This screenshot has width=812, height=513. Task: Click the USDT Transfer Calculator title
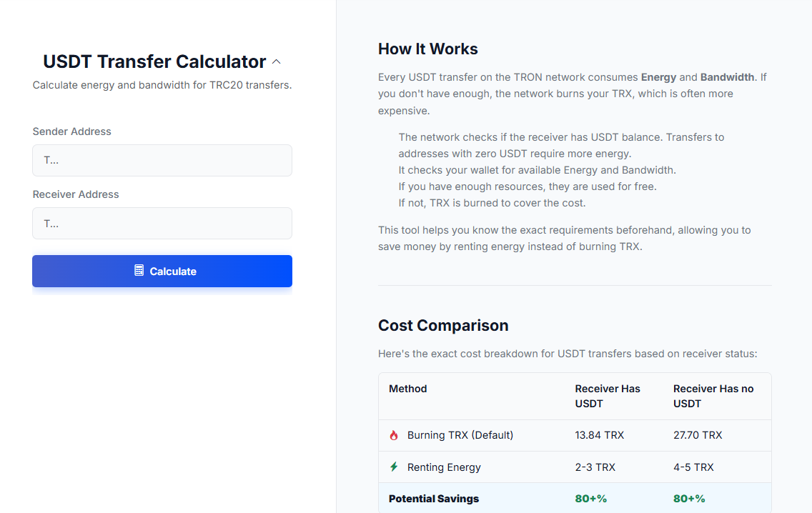(x=154, y=61)
